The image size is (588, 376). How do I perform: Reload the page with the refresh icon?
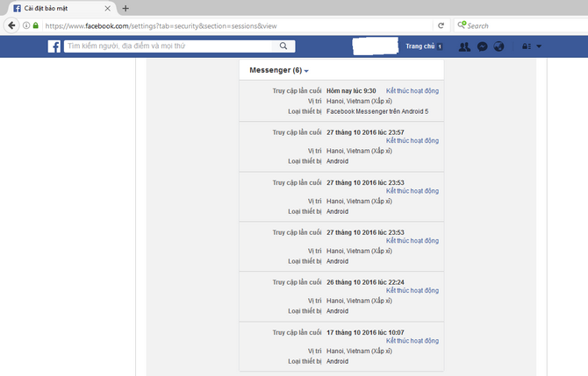[x=441, y=25]
